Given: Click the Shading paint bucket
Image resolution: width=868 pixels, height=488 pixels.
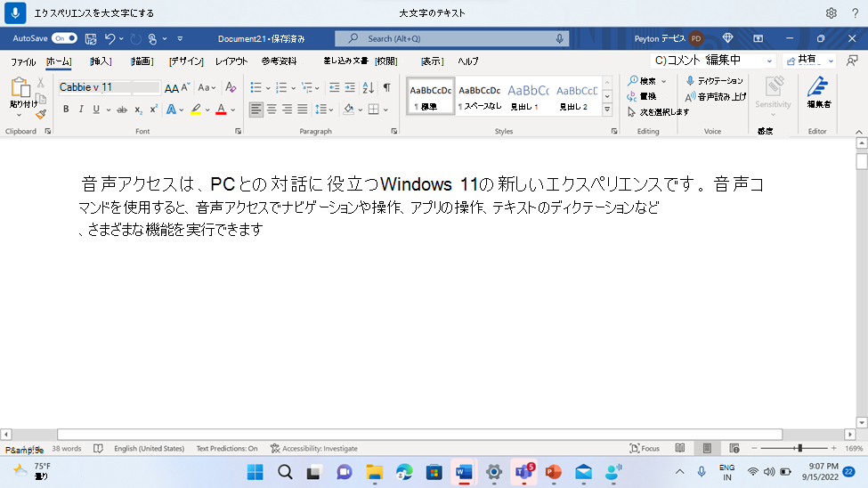Looking at the screenshot, I should tap(348, 110).
